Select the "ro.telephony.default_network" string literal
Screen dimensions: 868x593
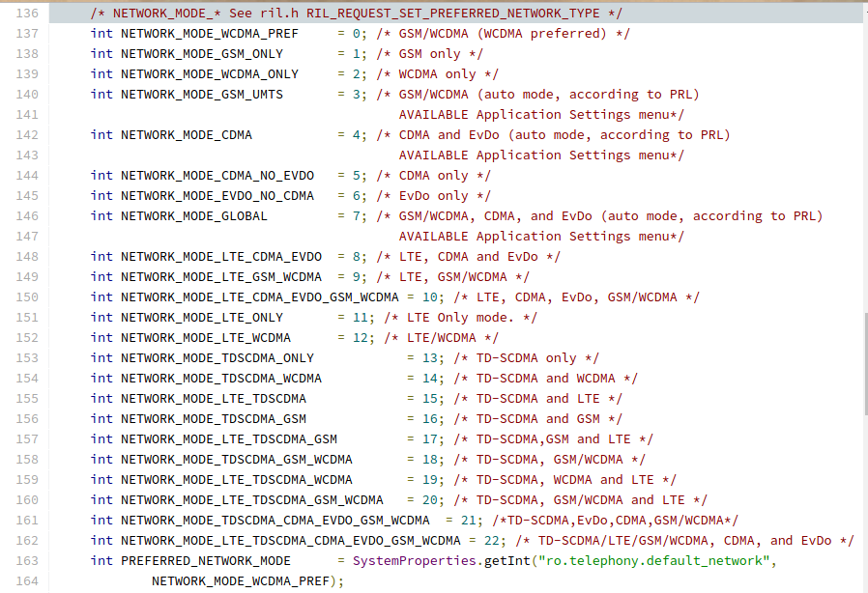click(x=653, y=561)
